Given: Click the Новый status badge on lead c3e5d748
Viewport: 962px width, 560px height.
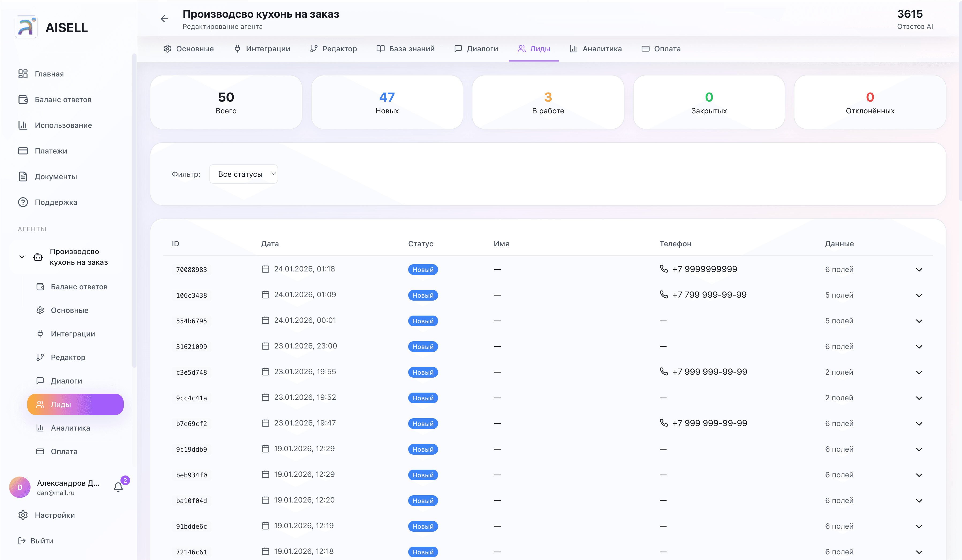Looking at the screenshot, I should [x=423, y=372].
